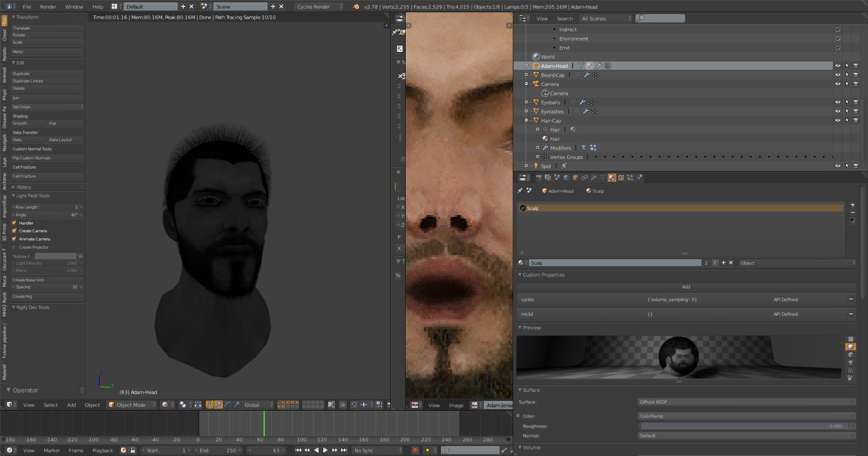Hide Beard-Cap using its eye icon
The image size is (868, 456).
(837, 75)
